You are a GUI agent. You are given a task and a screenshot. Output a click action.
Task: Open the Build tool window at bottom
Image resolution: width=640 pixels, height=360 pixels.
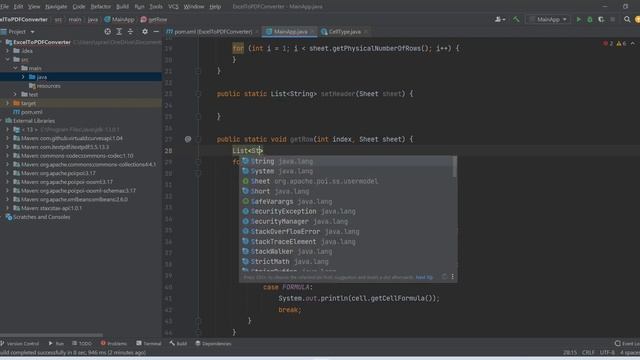pyautogui.click(x=178, y=344)
